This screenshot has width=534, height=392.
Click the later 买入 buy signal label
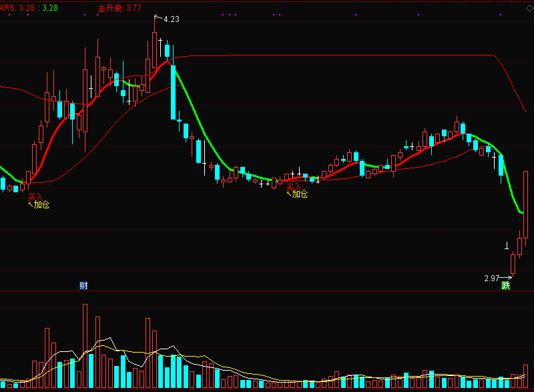point(294,187)
